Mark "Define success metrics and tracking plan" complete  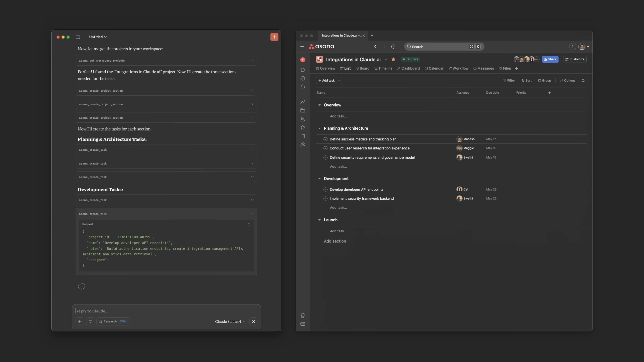coord(325,139)
